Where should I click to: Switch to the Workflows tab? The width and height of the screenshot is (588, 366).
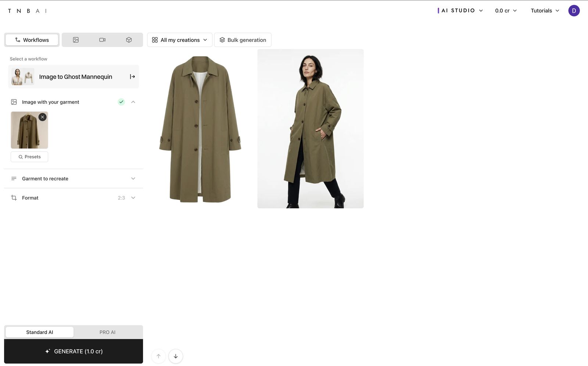click(32, 40)
